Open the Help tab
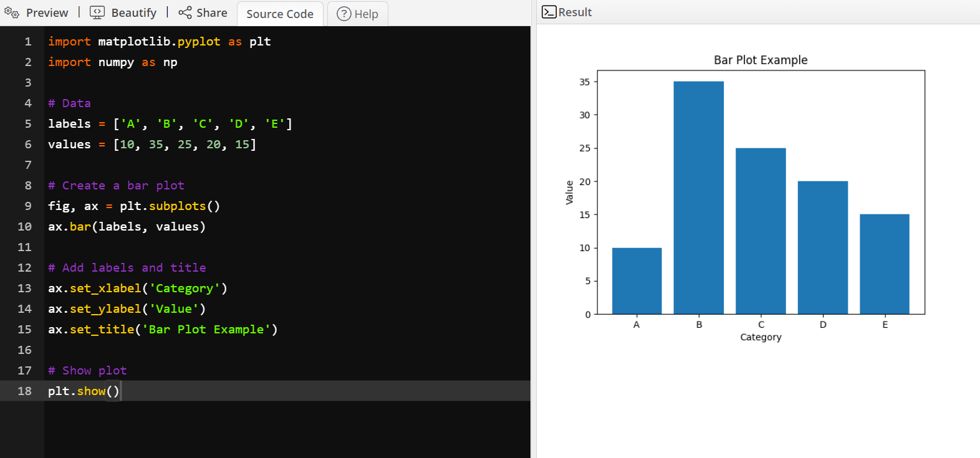 click(x=358, y=14)
